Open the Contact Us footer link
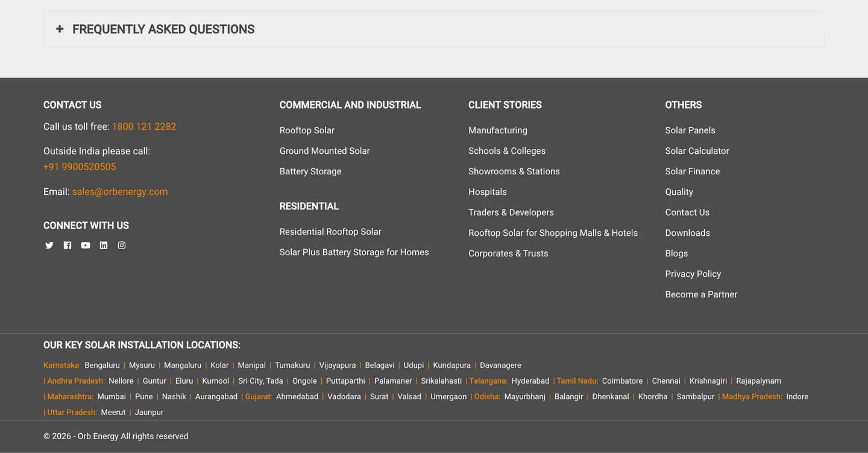 687,212
